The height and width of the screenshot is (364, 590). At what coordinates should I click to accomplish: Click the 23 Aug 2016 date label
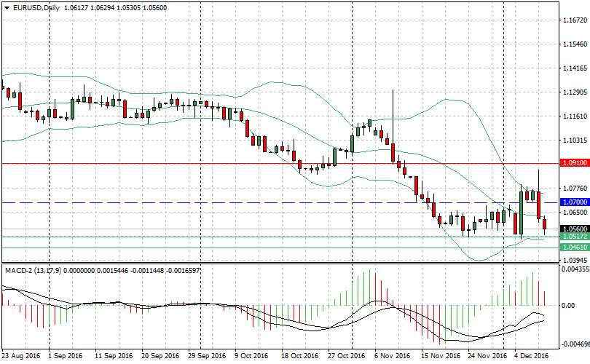click(20, 356)
